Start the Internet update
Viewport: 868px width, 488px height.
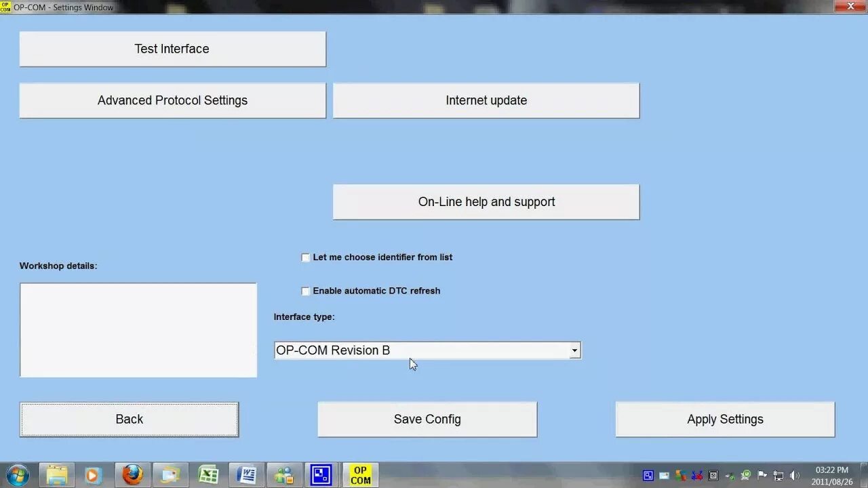pyautogui.click(x=486, y=100)
